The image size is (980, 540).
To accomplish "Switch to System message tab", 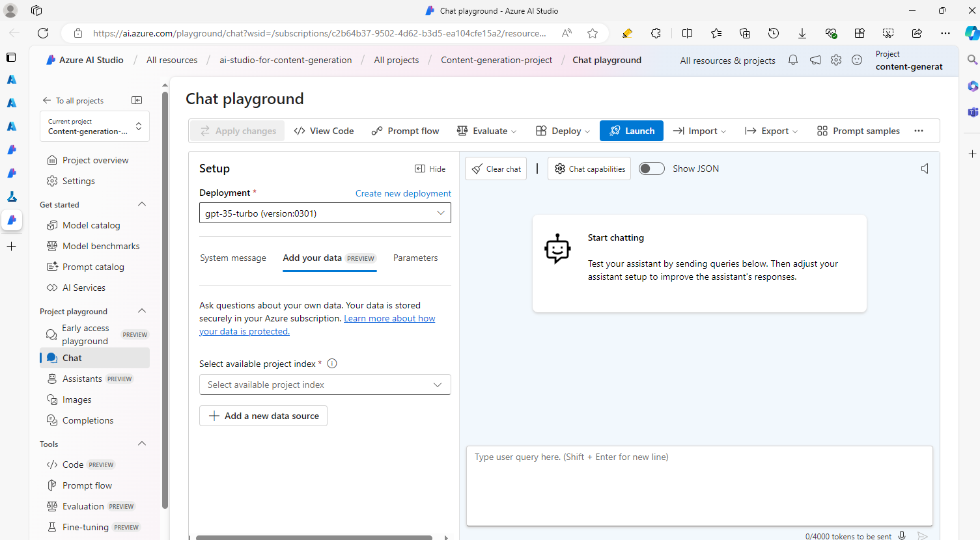I will [x=233, y=258].
